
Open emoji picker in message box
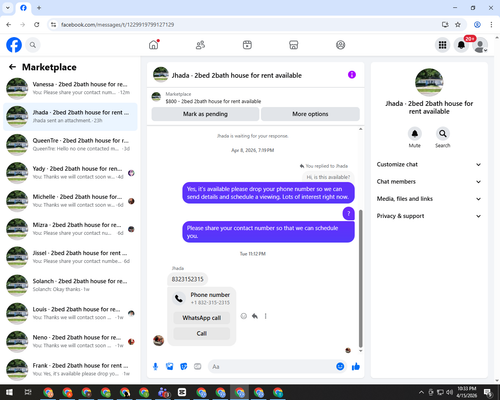pyautogui.click(x=340, y=367)
